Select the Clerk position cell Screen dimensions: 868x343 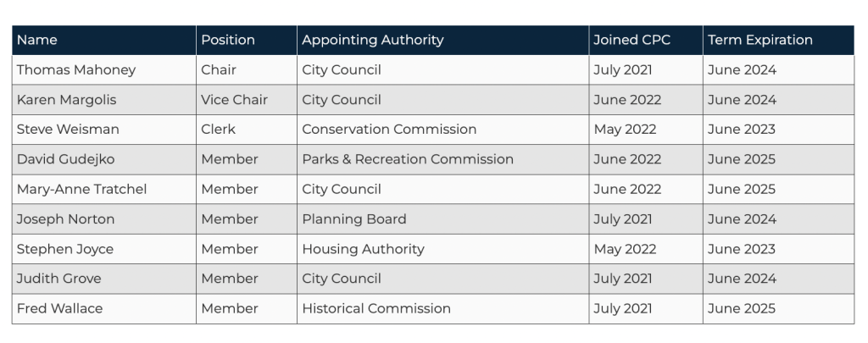pos(218,130)
